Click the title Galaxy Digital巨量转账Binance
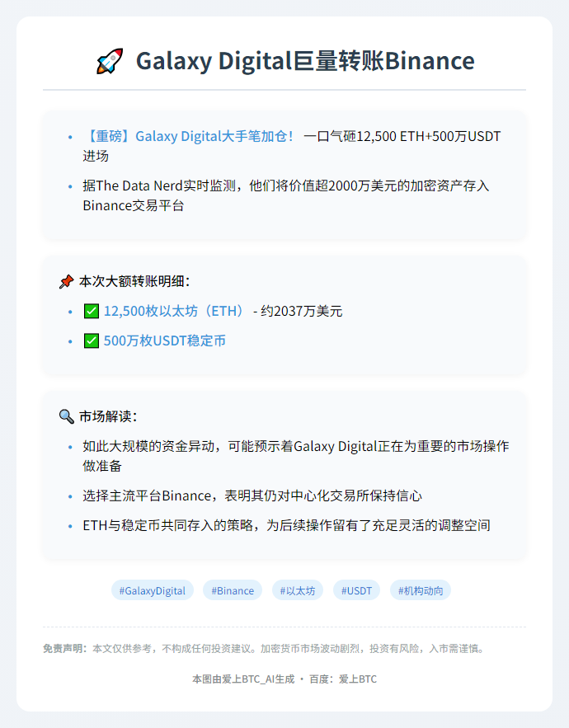This screenshot has width=569, height=728. 305,61
